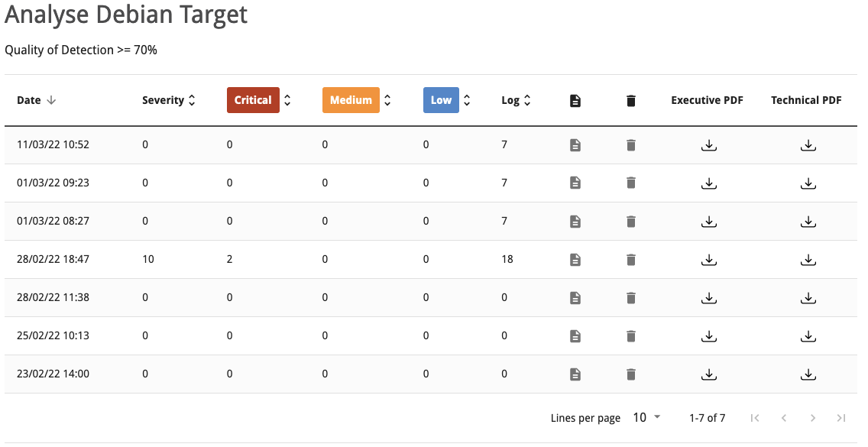Select the 28/02/22 18:47 table row
Image resolution: width=868 pixels, height=447 pixels.
(431, 259)
